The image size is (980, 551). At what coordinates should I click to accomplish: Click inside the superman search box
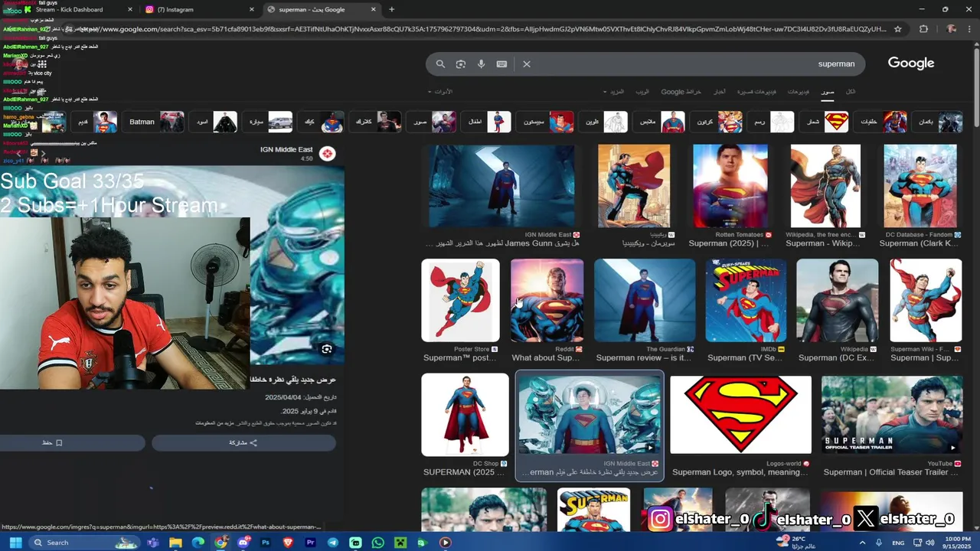tap(645, 64)
